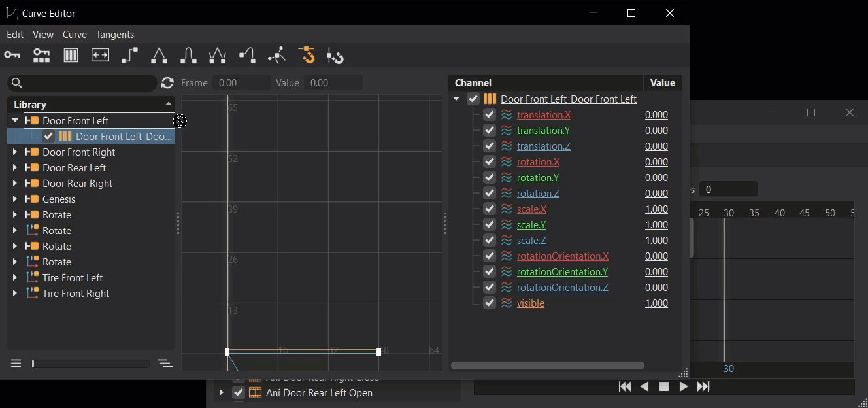Toggle the scale.Y channel checkbox

[x=490, y=224]
